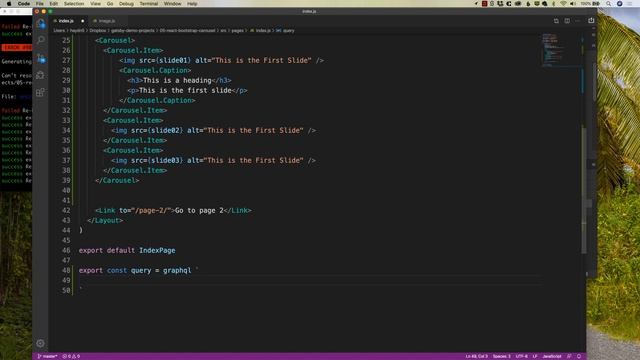Image resolution: width=640 pixels, height=360 pixels.
Task: Split the editor to the right
Action: pos(567,21)
